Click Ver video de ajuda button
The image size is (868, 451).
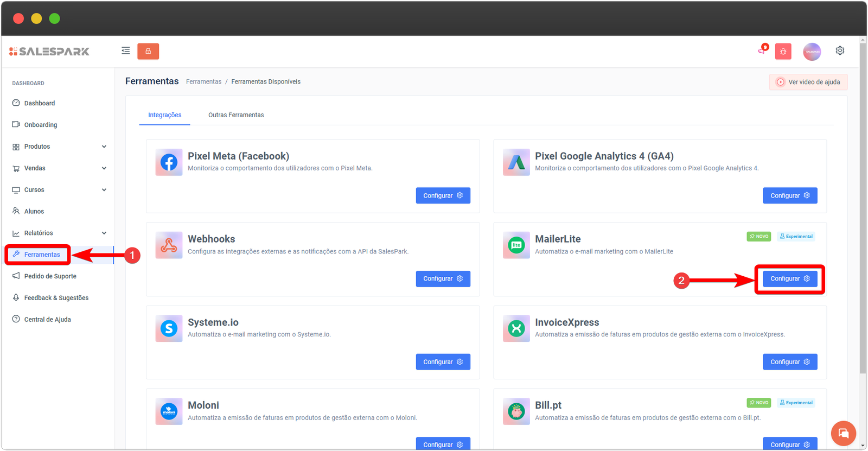pos(808,82)
